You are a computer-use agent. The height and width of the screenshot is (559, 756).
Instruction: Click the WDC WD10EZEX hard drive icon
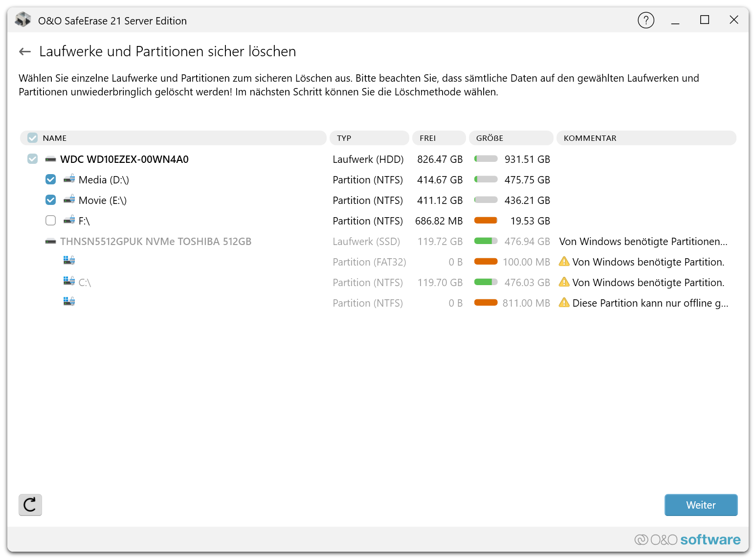(x=50, y=159)
